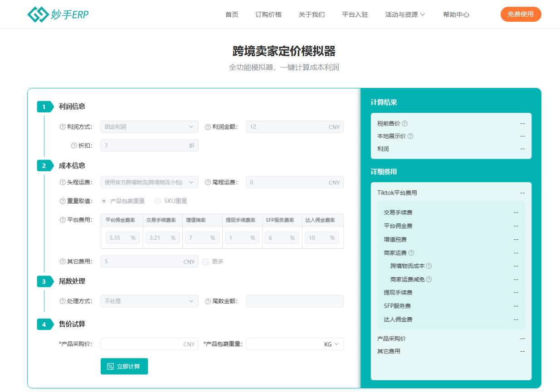
Task: Click the 免费使用 button
Action: 521,14
